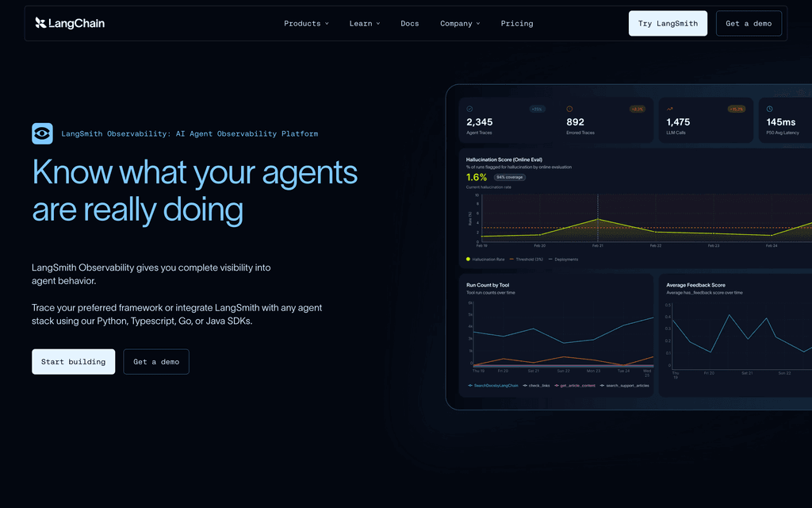Screen dimensions: 812x508
Task: Click the Try LangSmith button
Action: tap(668, 23)
